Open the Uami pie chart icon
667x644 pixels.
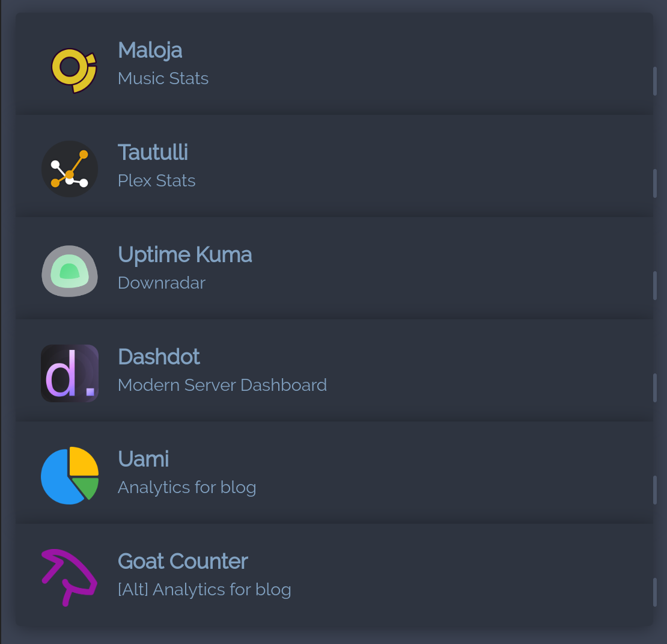click(x=70, y=476)
